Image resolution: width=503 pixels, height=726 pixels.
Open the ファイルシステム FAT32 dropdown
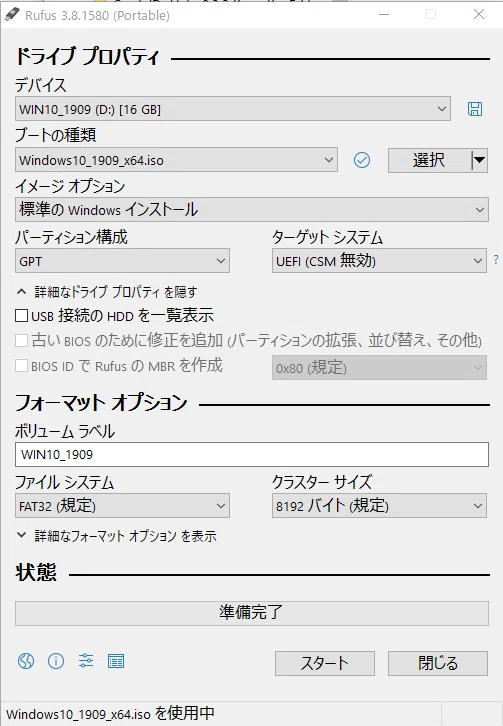(122, 506)
